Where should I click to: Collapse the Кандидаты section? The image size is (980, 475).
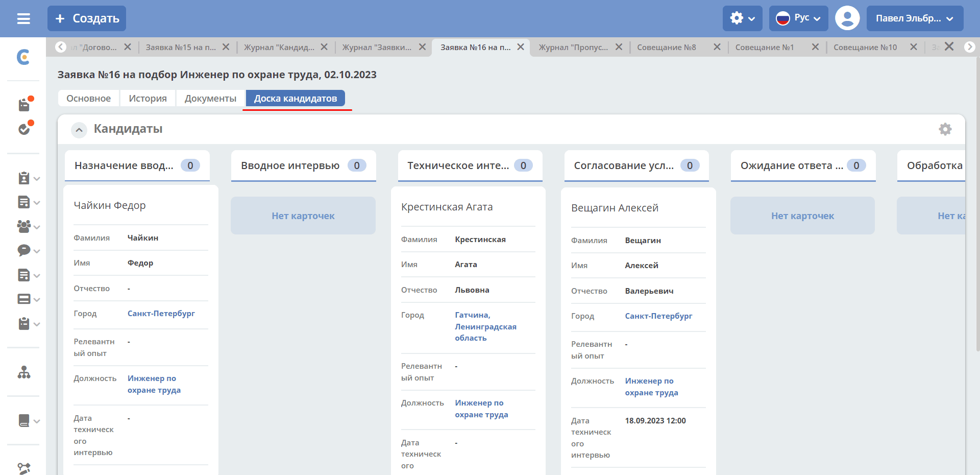point(79,130)
